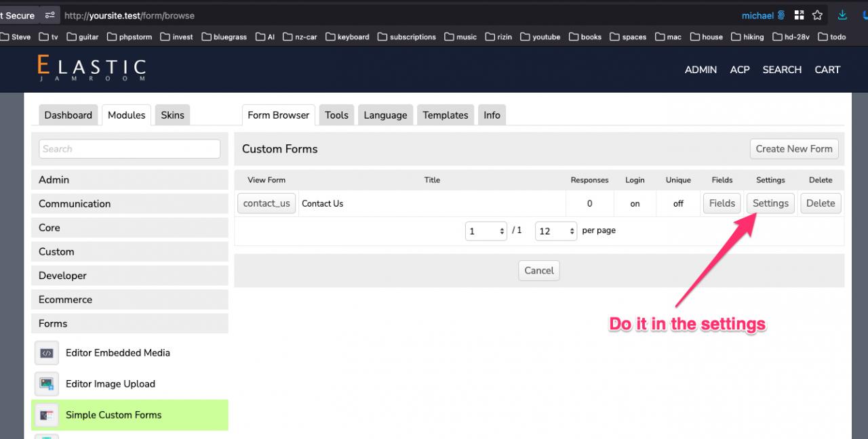
Task: Open the Info tab
Action: (492, 115)
